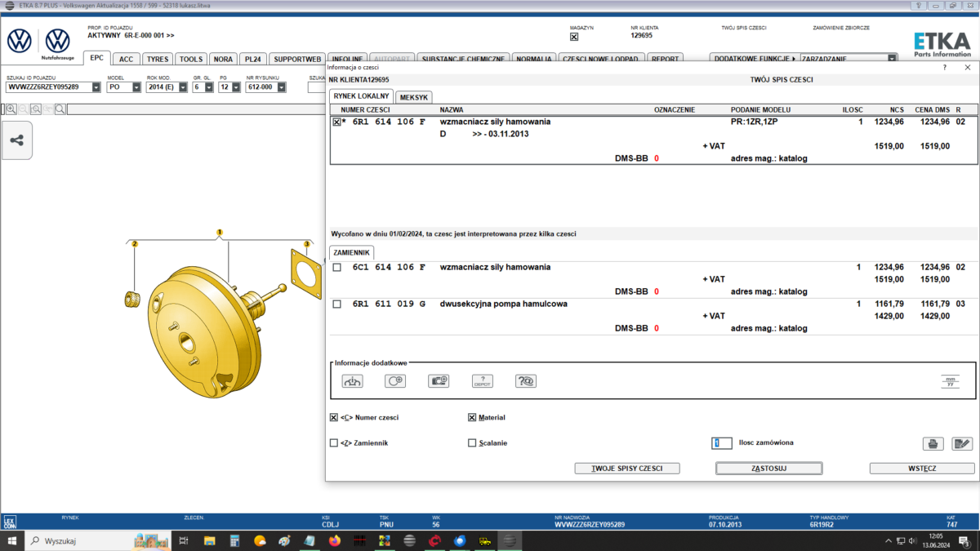Viewport: 980px width, 551px height.
Task: Click the WSTECZ button
Action: point(922,469)
